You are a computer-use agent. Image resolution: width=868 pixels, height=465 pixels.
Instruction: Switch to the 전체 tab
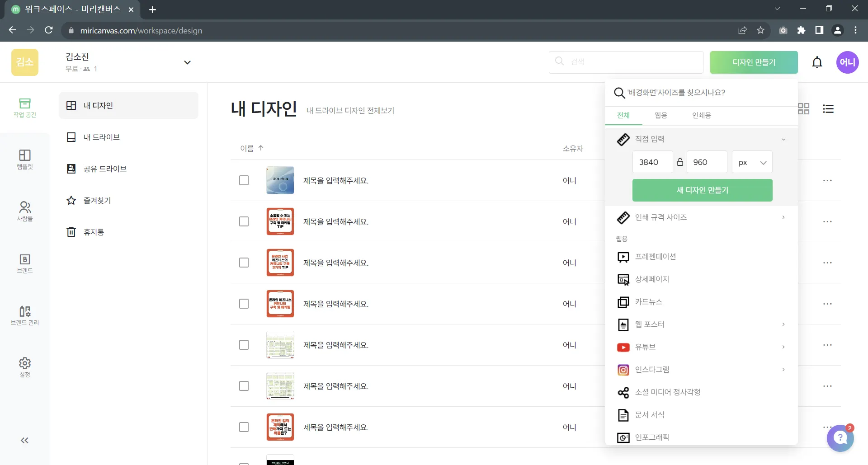click(x=623, y=116)
